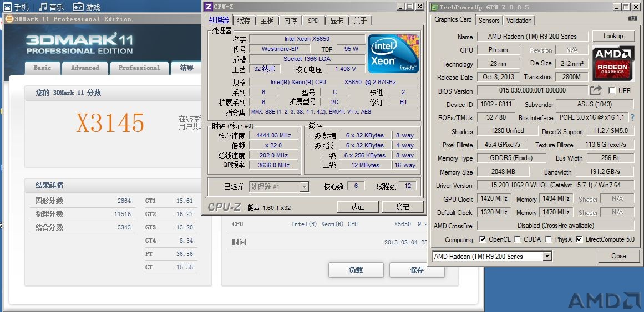Switch to the 显卡 tab in CPU-Z
Screen dimensions: 644x312
coord(337,21)
